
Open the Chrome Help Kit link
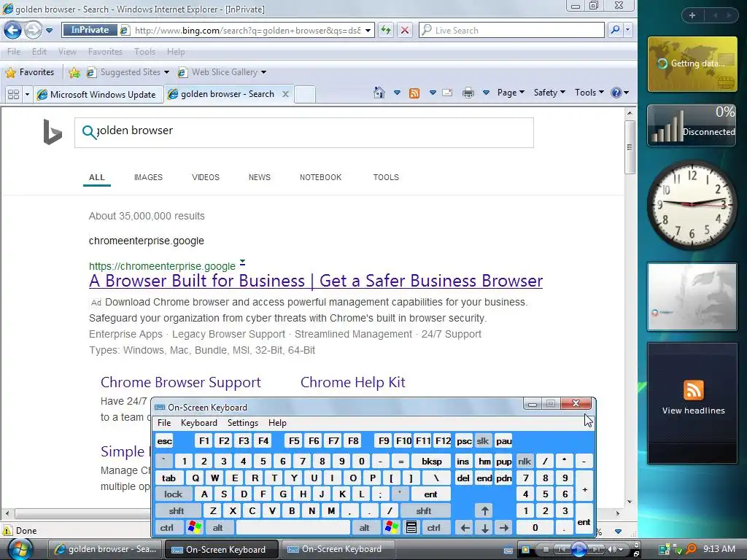[352, 382]
